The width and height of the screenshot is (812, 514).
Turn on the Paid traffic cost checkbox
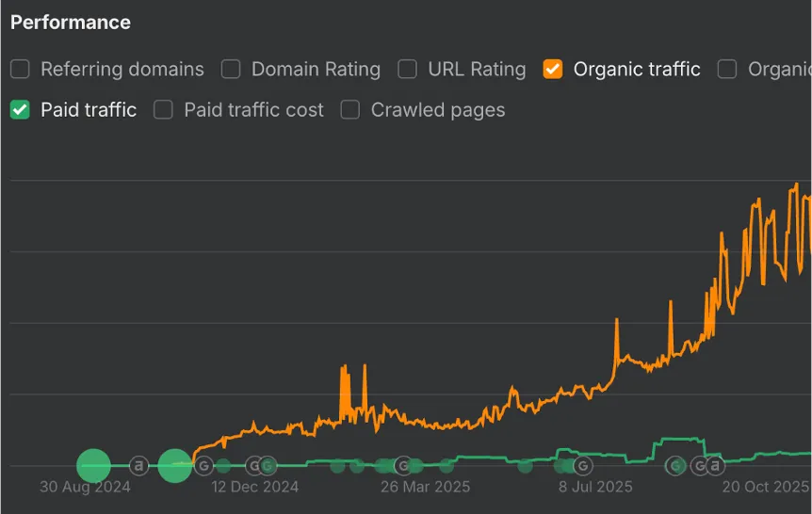163,110
